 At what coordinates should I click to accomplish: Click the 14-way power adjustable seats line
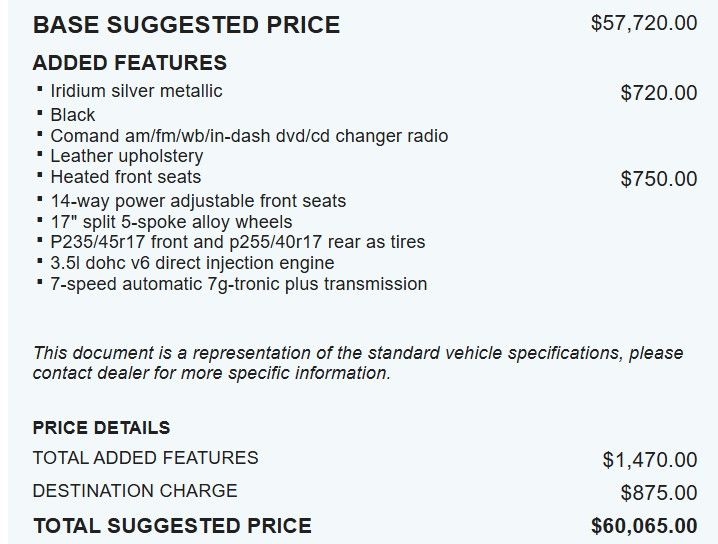[x=198, y=200]
